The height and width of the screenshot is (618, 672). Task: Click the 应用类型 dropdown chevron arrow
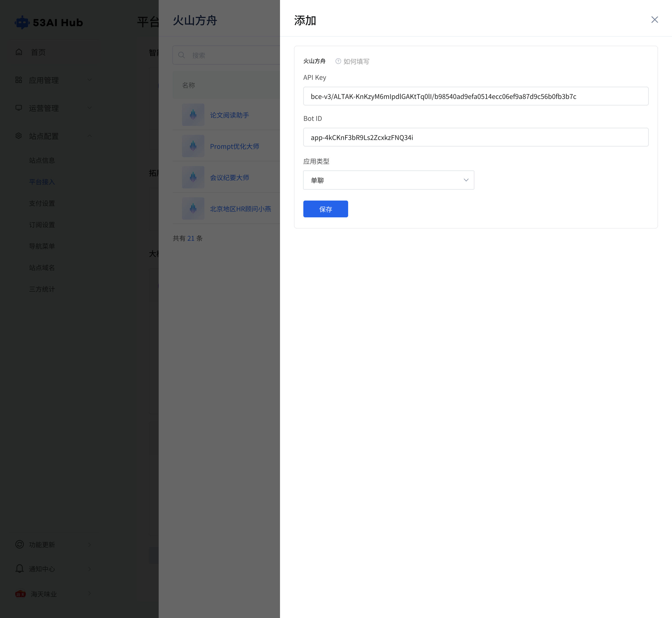click(466, 180)
